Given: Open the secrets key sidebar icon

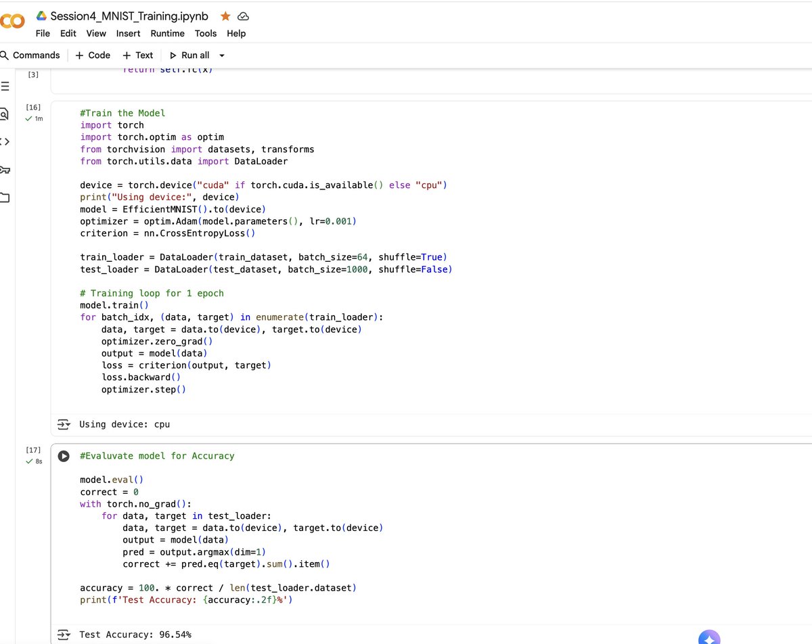Looking at the screenshot, I should (5, 169).
